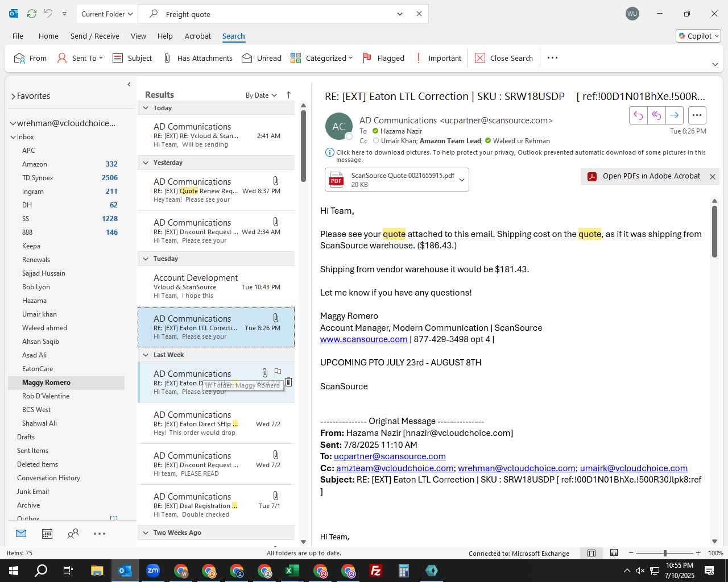Viewport: 728px width, 582px height.
Task: Open the Help tab
Action: point(165,36)
